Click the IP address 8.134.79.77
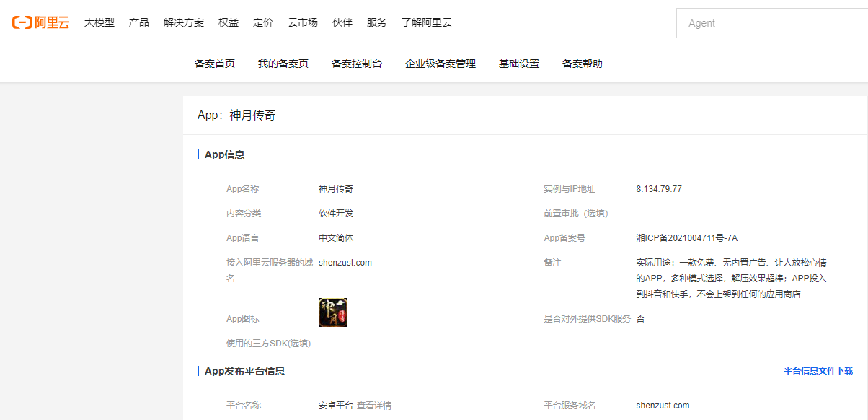The width and height of the screenshot is (868, 420). (659, 189)
